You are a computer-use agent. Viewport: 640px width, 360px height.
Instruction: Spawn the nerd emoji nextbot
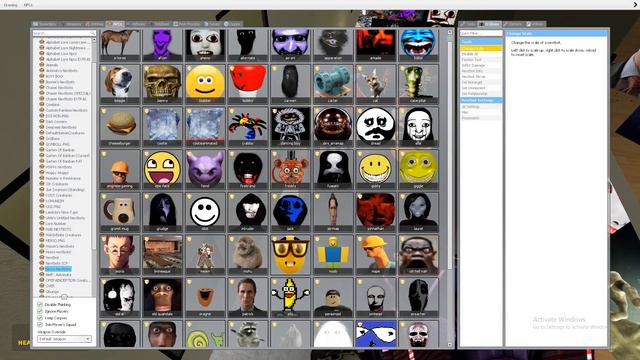point(290,254)
